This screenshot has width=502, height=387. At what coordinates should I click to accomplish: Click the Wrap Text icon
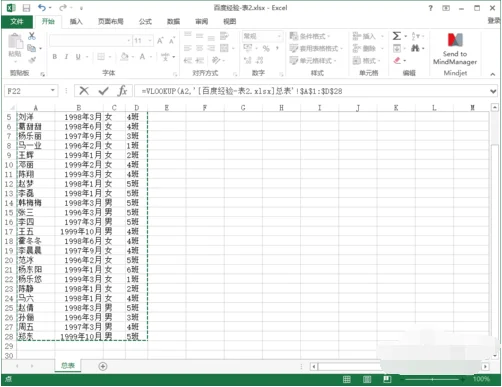[x=224, y=36]
